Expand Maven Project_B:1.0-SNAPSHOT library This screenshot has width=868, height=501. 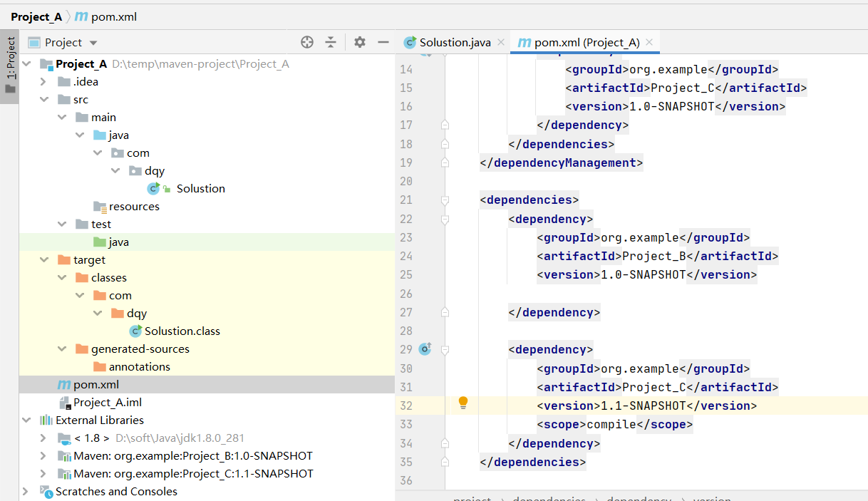click(x=43, y=455)
